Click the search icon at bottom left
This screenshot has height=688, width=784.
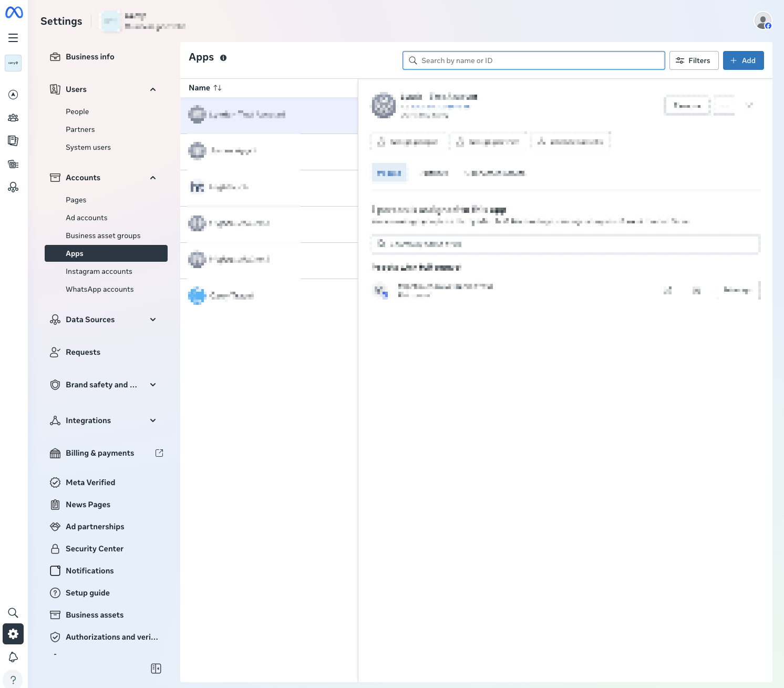pyautogui.click(x=13, y=612)
